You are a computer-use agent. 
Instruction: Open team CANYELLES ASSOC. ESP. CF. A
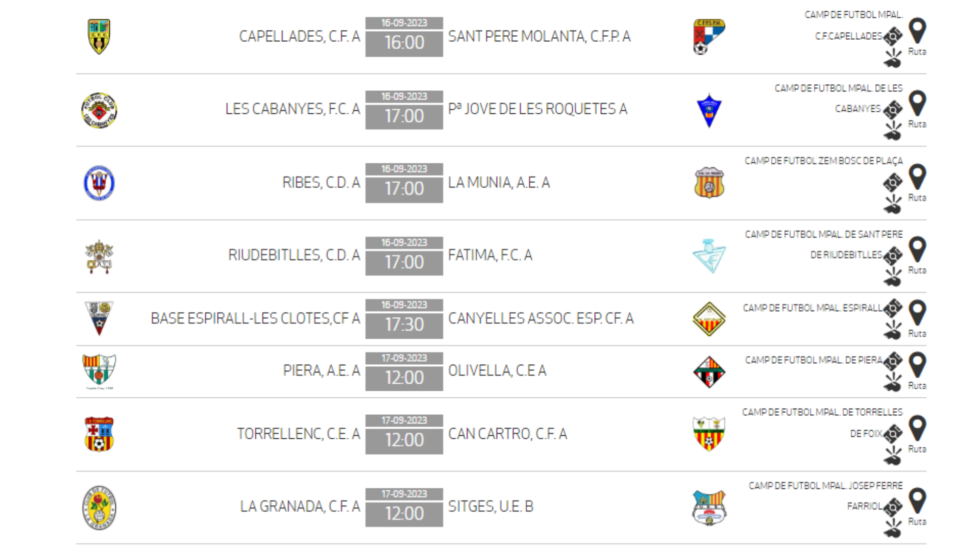541,319
